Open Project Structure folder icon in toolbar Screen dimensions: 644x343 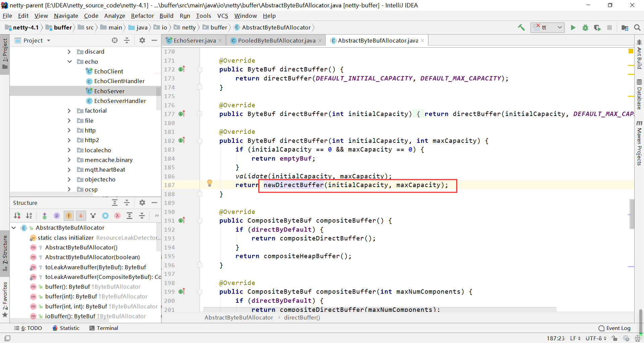[x=625, y=27]
